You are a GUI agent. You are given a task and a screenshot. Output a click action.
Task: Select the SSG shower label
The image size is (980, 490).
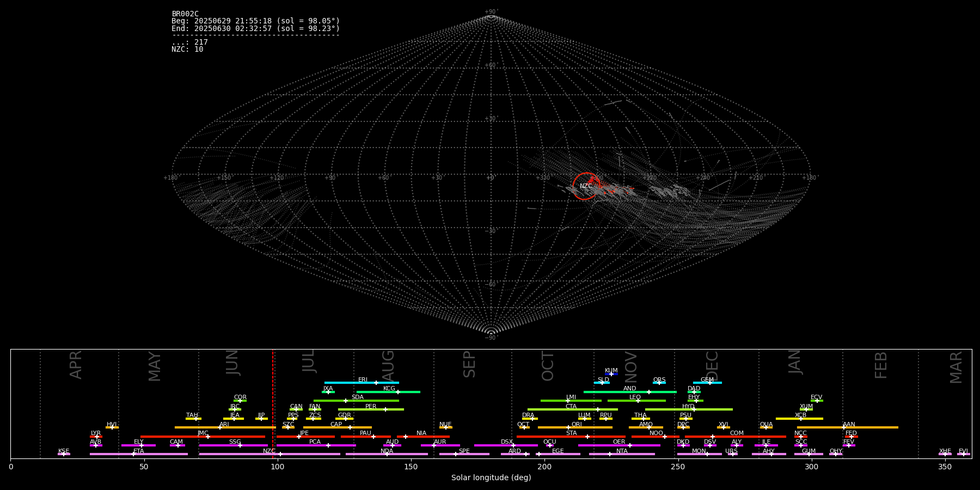(235, 442)
